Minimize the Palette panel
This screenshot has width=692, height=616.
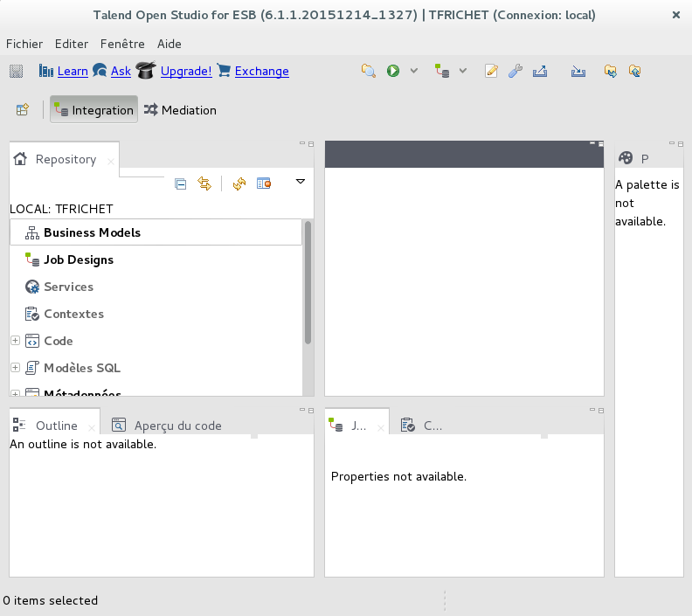point(672,143)
